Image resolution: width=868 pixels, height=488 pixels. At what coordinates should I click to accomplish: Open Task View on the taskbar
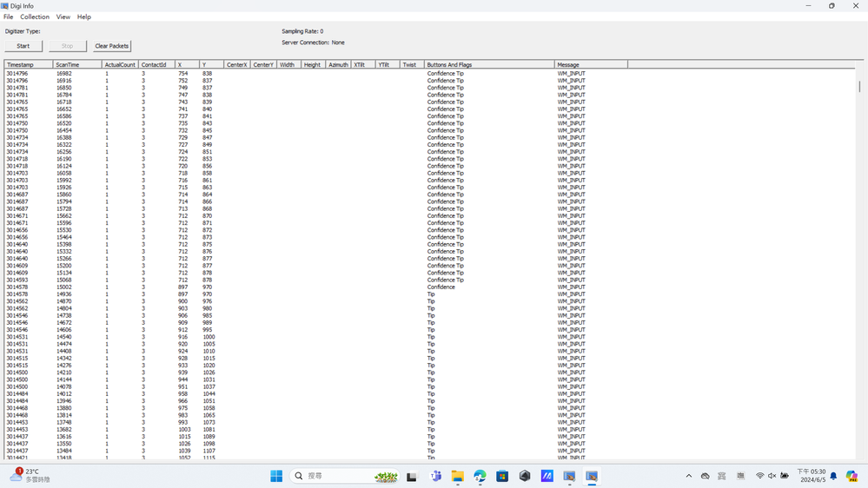(411, 476)
